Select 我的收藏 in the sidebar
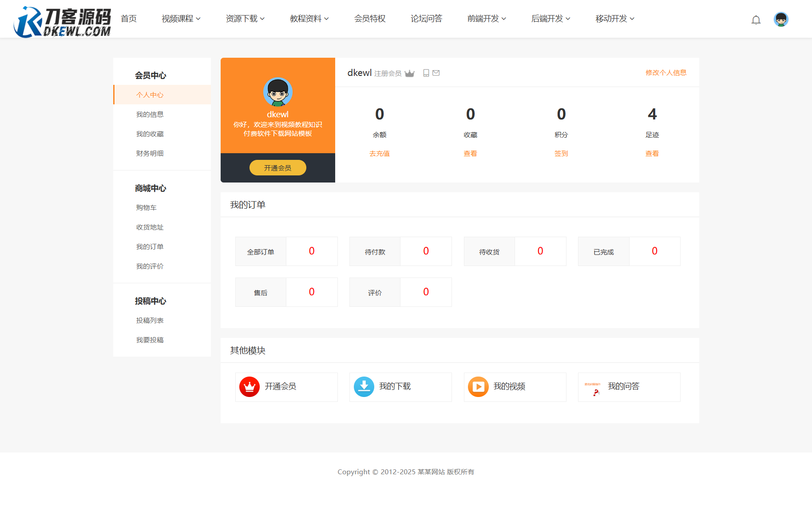The height and width of the screenshot is (508, 812). (150, 134)
